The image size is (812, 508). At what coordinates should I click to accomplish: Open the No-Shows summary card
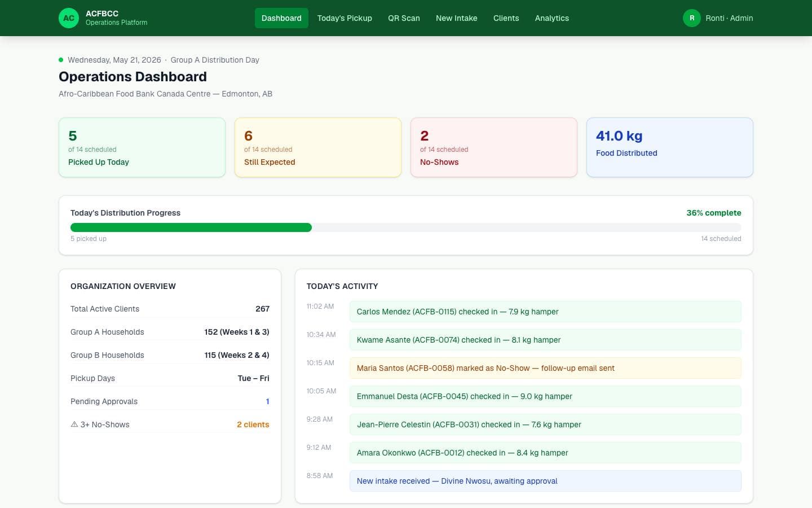coord(494,147)
